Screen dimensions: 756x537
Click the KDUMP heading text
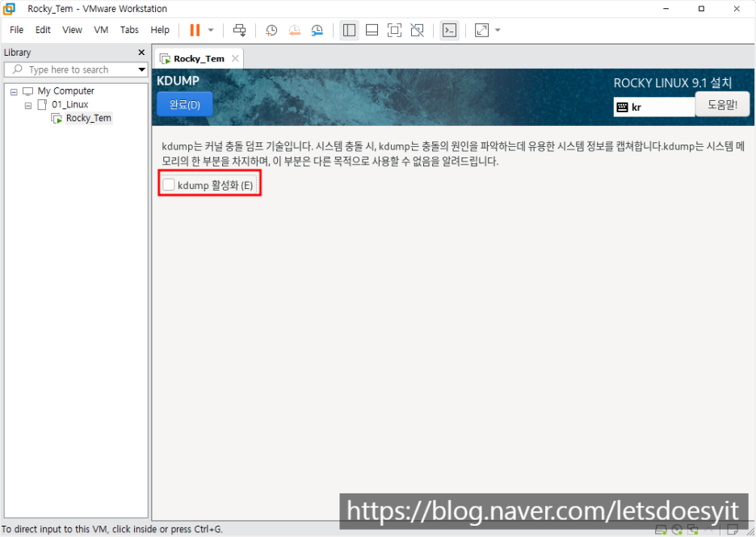178,81
